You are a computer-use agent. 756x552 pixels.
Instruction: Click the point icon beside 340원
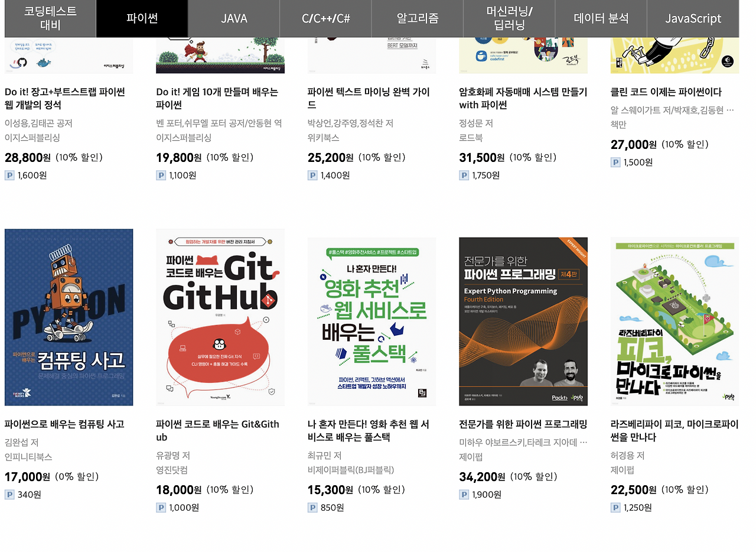(9, 494)
